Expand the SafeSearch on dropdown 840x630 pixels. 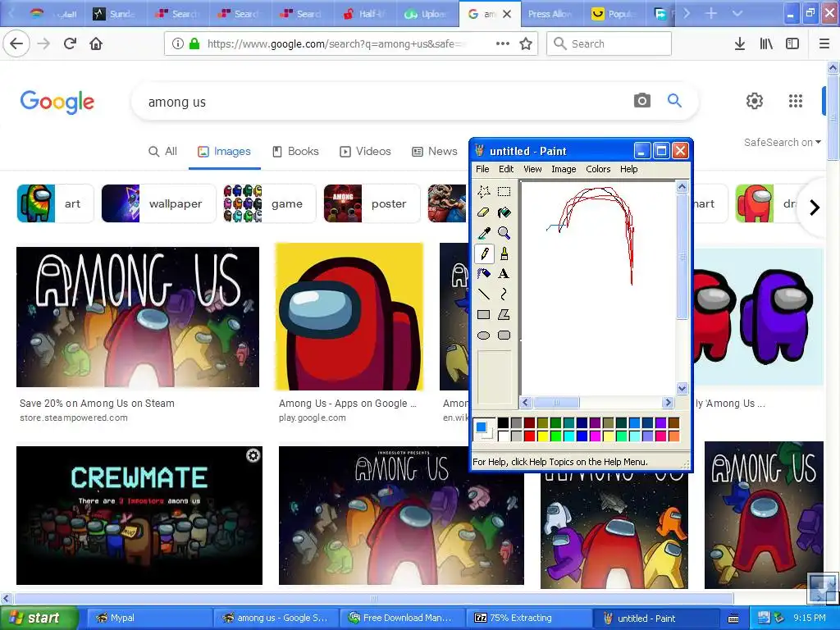click(782, 143)
